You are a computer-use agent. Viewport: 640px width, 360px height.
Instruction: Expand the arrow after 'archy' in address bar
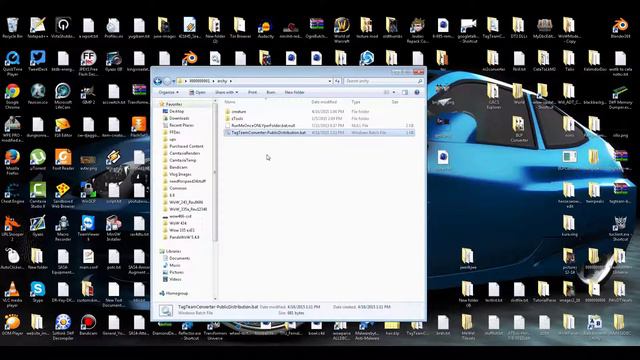[x=231, y=81]
